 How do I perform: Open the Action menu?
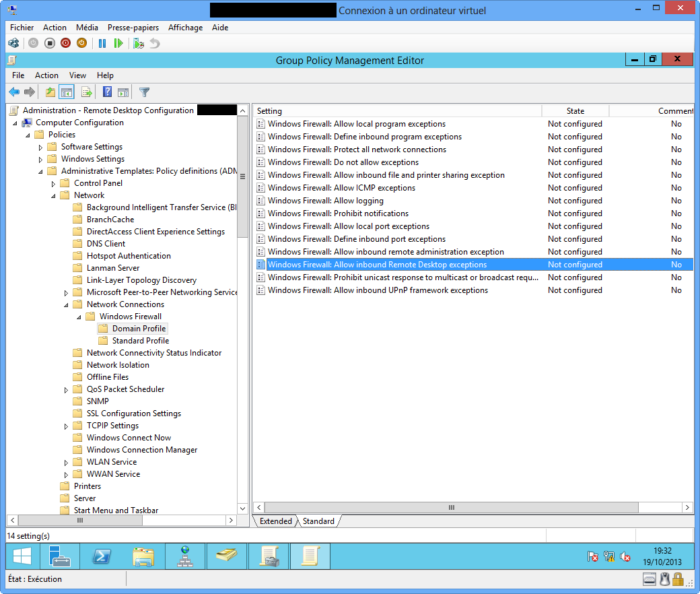46,75
